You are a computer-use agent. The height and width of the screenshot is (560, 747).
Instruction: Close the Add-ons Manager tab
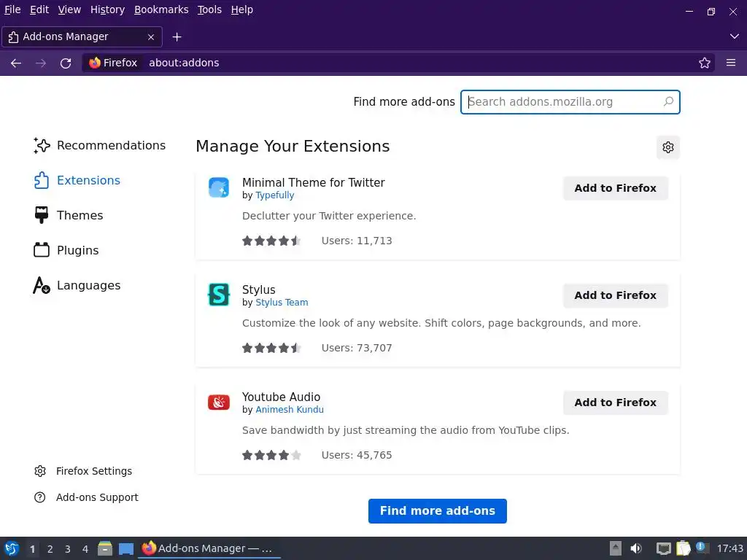pyautogui.click(x=151, y=36)
